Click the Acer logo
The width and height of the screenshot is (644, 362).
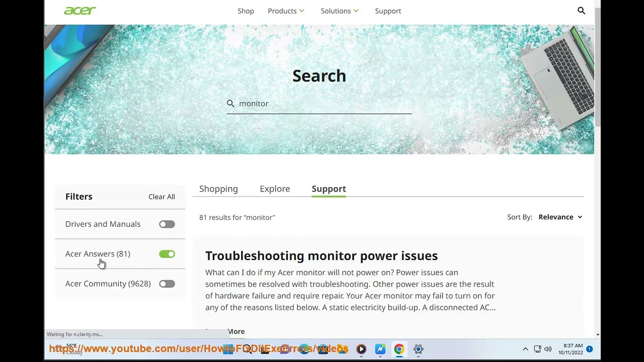pos(79,11)
